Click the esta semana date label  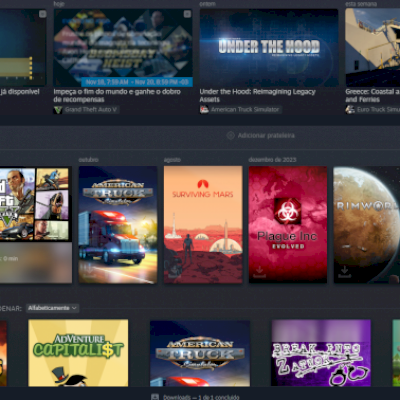[361, 4]
